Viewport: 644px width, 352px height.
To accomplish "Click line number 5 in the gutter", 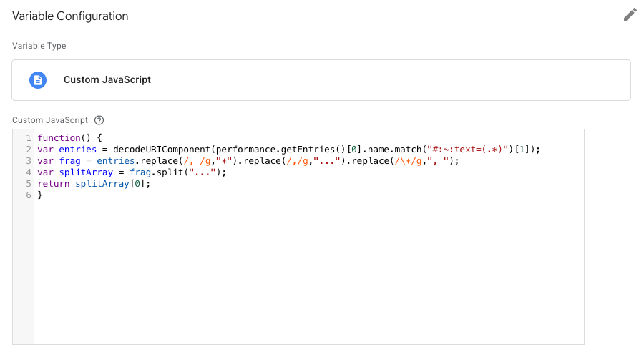I will (27, 184).
